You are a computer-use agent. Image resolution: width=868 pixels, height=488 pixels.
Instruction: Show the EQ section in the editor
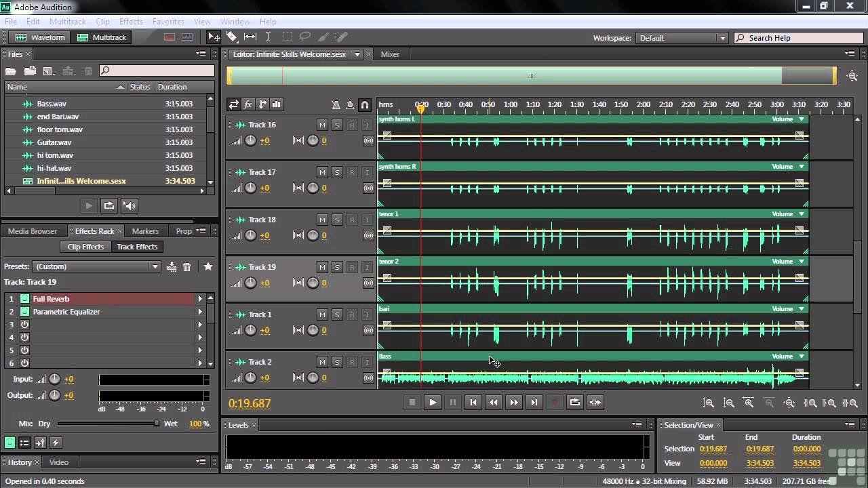coord(277,104)
